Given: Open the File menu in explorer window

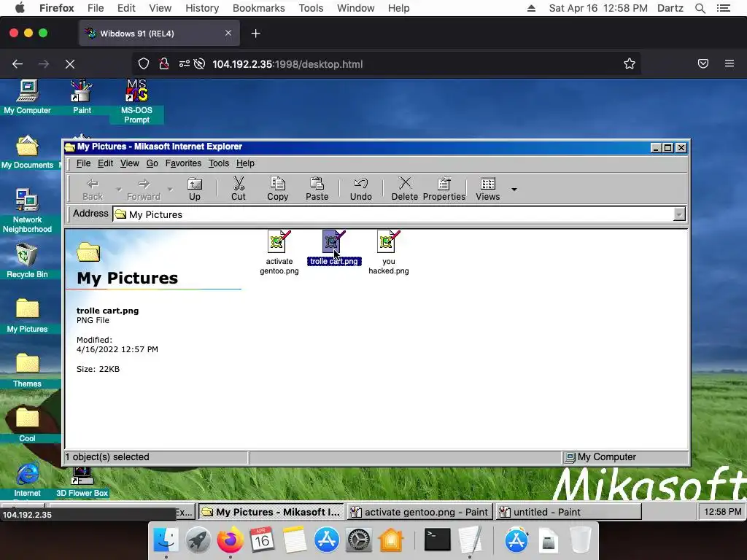Looking at the screenshot, I should pyautogui.click(x=83, y=163).
